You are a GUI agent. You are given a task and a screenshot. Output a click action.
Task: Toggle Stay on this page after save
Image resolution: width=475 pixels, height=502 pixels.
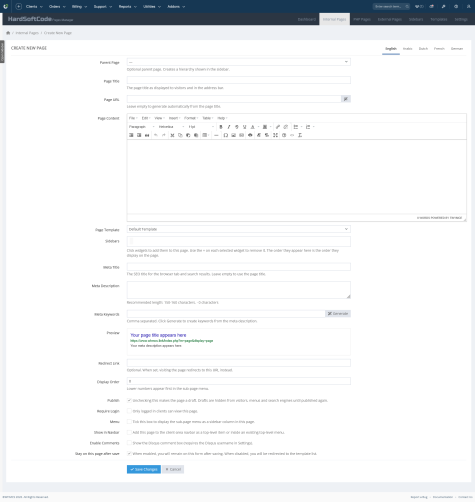[x=129, y=454]
